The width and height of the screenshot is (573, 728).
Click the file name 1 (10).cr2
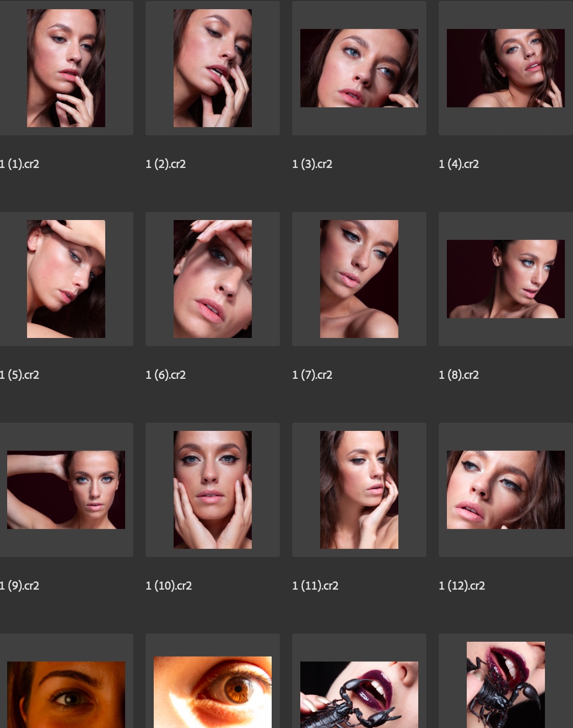coord(169,586)
